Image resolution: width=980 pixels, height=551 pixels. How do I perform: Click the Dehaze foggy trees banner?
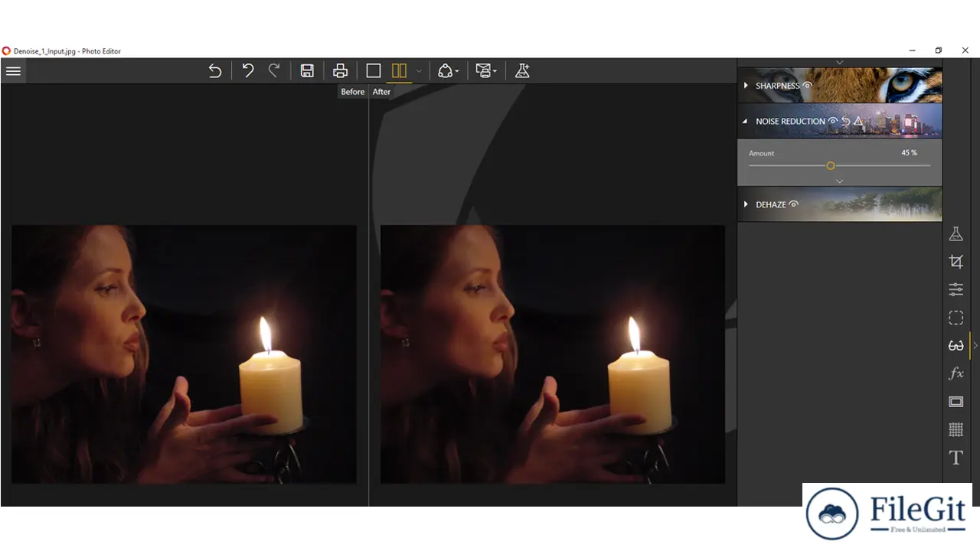coord(840,204)
